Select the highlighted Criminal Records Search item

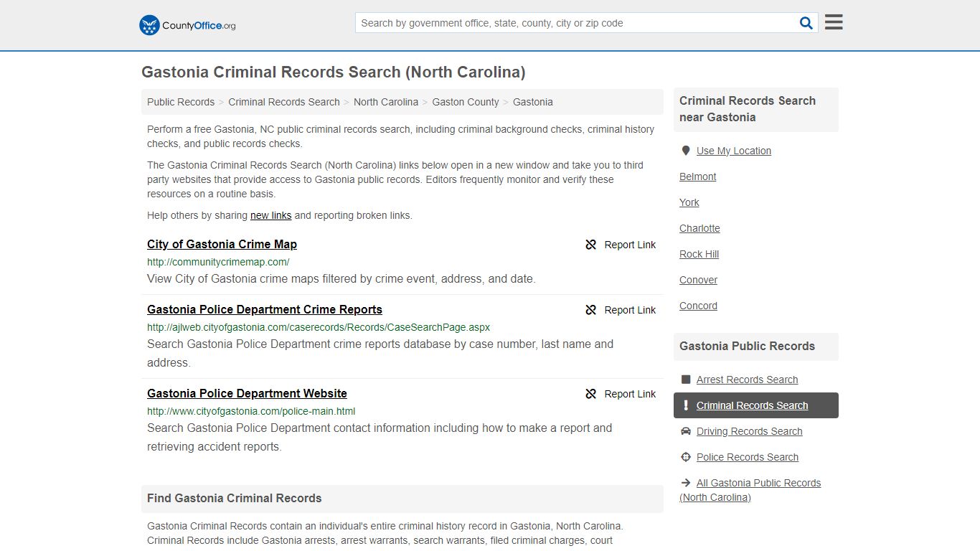click(x=756, y=405)
